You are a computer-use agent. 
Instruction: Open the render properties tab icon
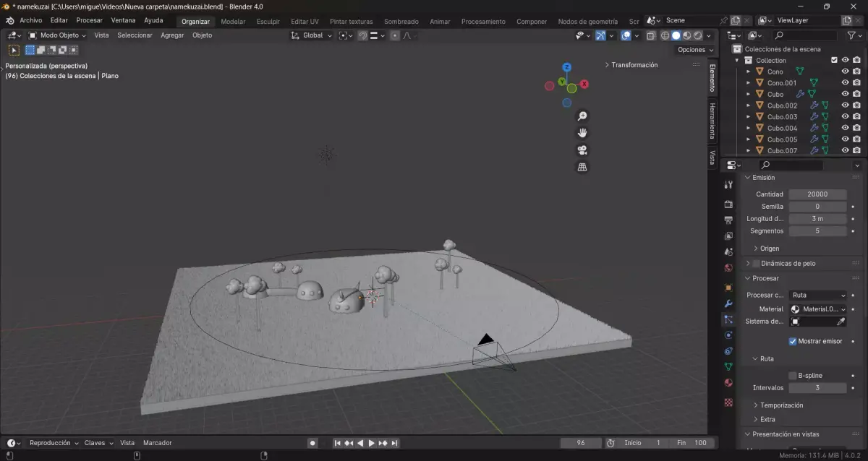(x=728, y=204)
